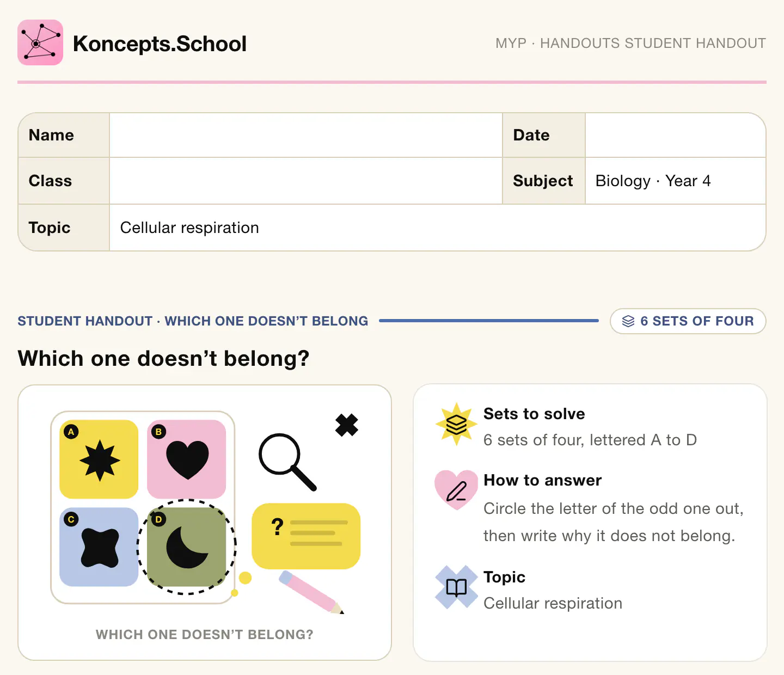
Task: Click the STUDENT HANDOUT section label
Action: (x=193, y=321)
